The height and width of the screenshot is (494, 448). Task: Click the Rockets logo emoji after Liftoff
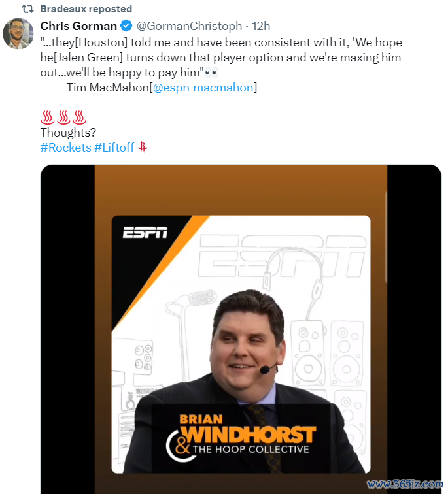point(143,147)
